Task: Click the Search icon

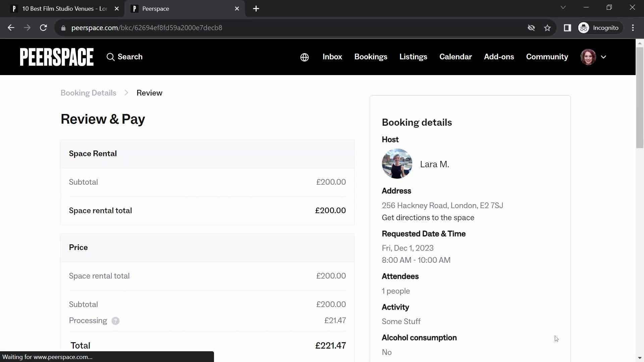Action: tap(111, 57)
